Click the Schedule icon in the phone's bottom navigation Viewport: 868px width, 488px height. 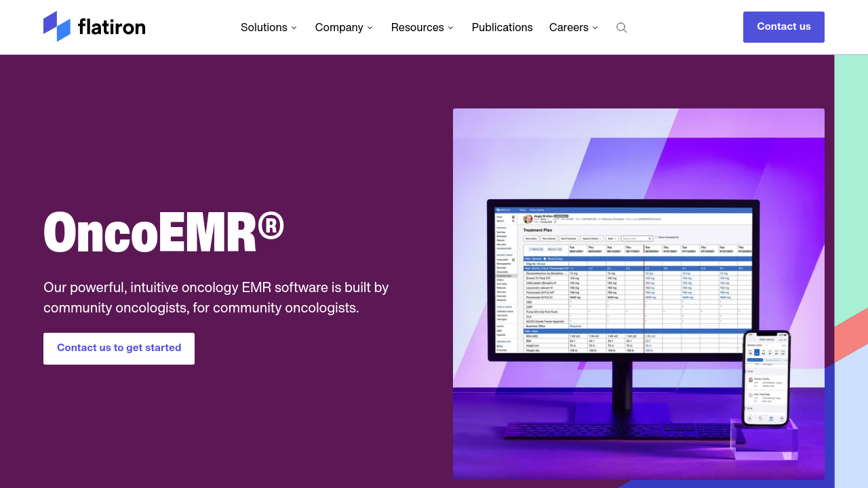[771, 418]
